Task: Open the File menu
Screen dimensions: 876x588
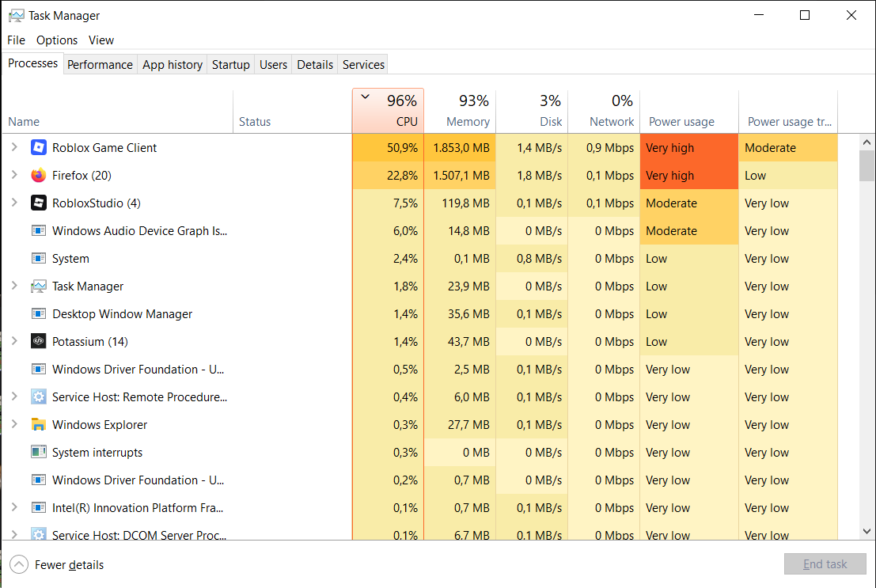Action: (x=16, y=40)
